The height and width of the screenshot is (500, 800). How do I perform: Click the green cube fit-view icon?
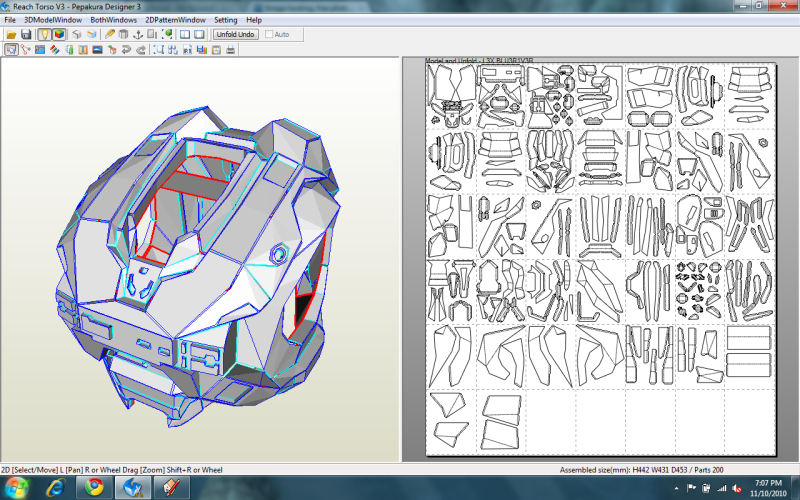pos(167,35)
